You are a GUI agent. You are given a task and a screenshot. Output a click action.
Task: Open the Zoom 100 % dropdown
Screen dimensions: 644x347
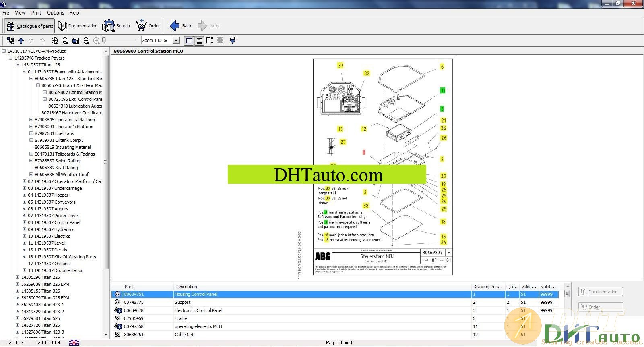pyautogui.click(x=176, y=40)
